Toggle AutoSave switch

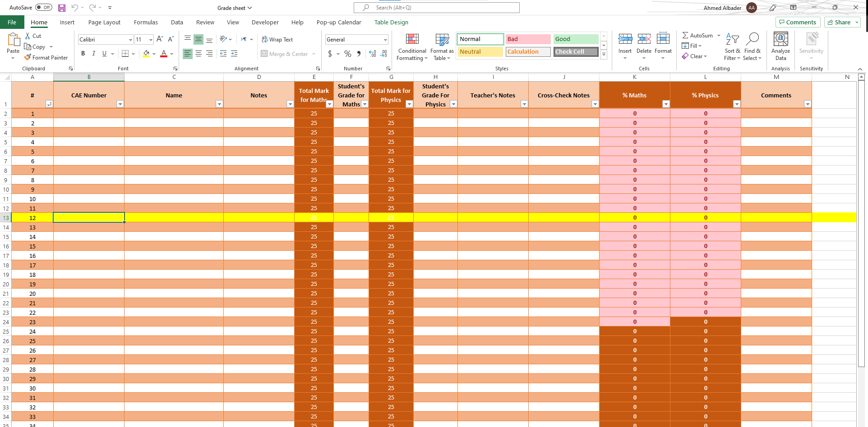coord(44,8)
